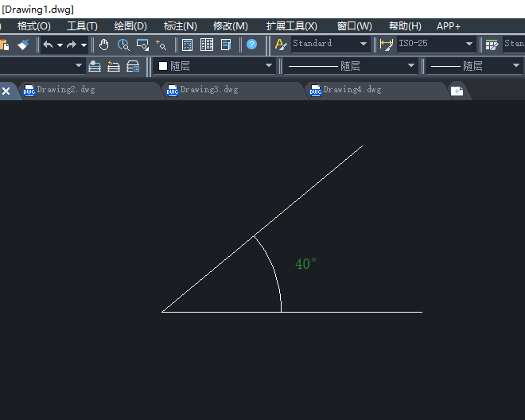
Task: Click the Redo arrow icon
Action: tap(72, 45)
